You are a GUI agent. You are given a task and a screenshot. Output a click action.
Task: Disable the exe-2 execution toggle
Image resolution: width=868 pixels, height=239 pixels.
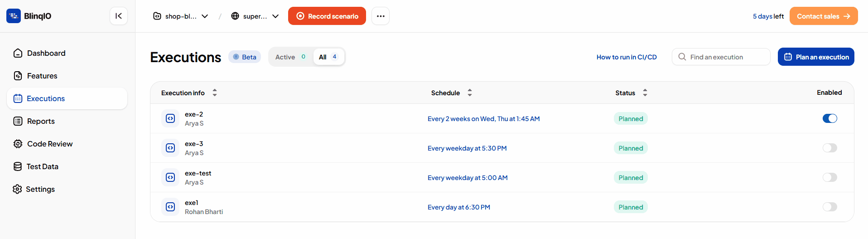pyautogui.click(x=830, y=118)
